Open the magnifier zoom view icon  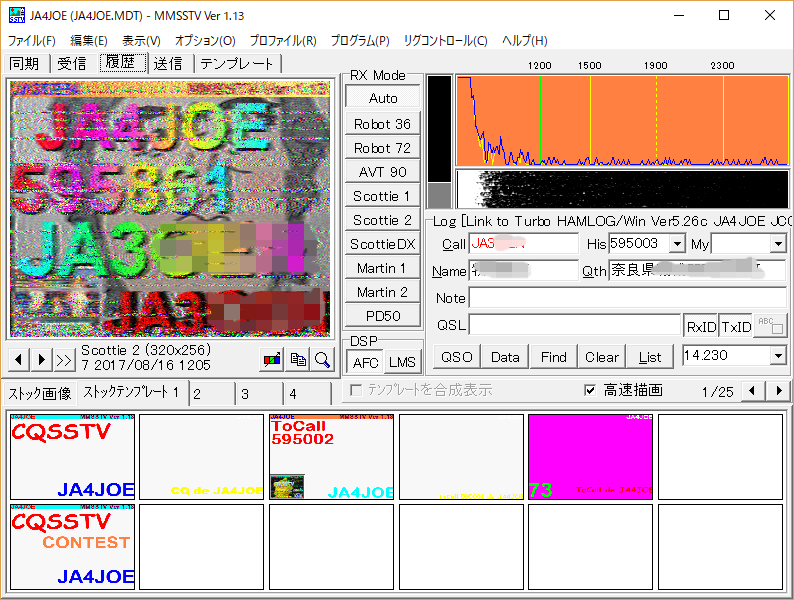tap(323, 360)
